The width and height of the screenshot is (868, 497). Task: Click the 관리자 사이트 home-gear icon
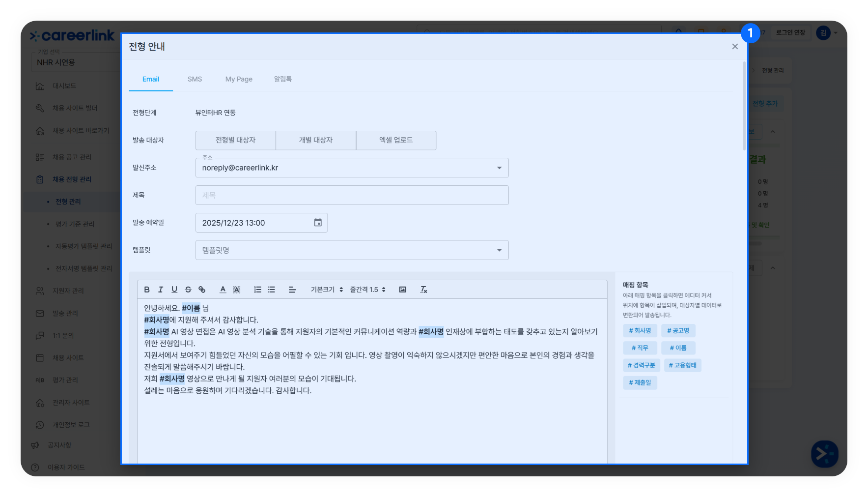point(40,403)
